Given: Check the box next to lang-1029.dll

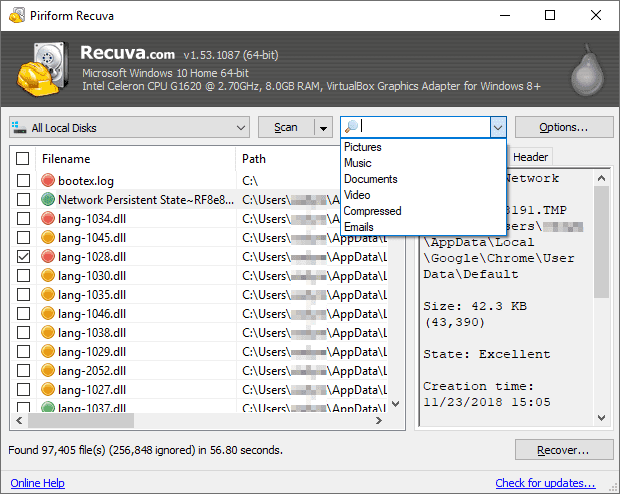Looking at the screenshot, I should [x=23, y=351].
